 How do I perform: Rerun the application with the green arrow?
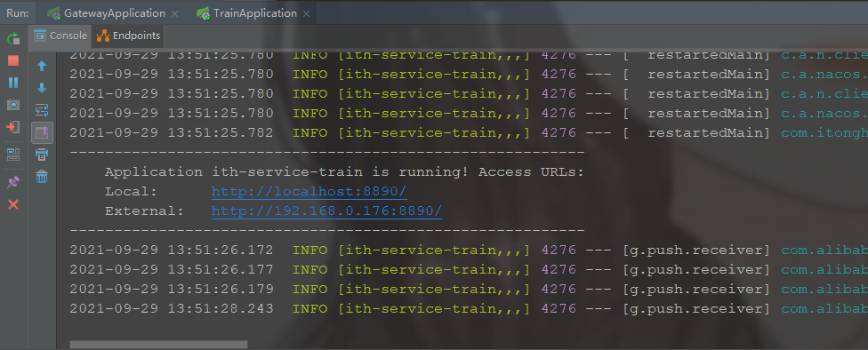pos(13,39)
